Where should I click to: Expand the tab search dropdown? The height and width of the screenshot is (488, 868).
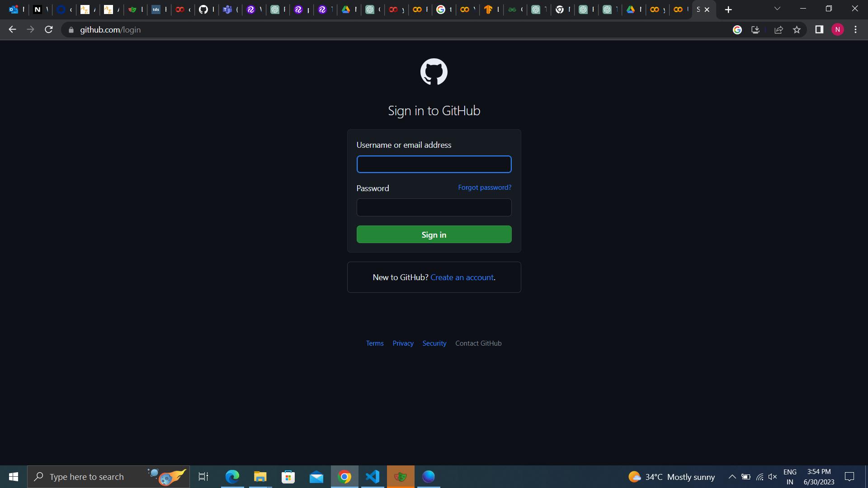[x=777, y=9]
